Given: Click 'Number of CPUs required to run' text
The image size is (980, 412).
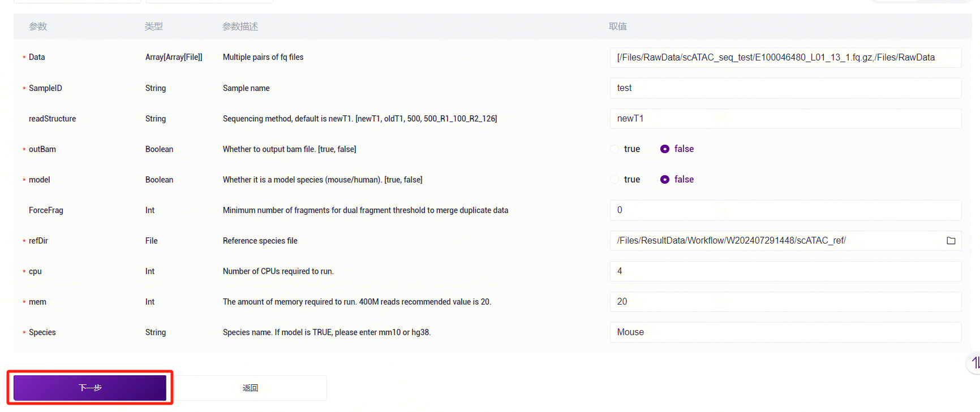Looking at the screenshot, I should point(278,271).
